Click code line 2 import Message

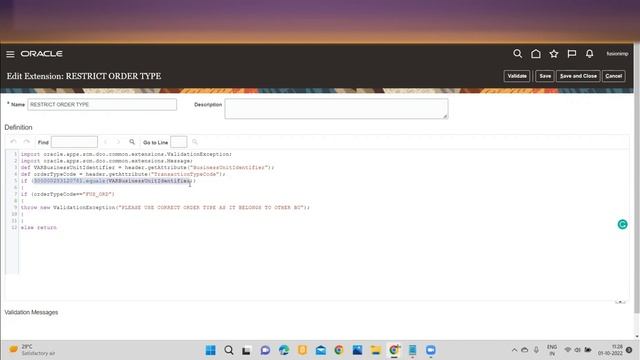[x=107, y=161]
